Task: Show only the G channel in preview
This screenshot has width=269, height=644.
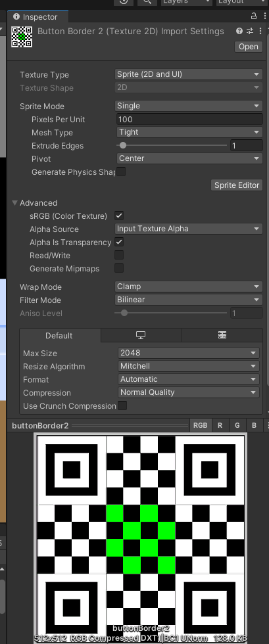Action: pos(237,426)
